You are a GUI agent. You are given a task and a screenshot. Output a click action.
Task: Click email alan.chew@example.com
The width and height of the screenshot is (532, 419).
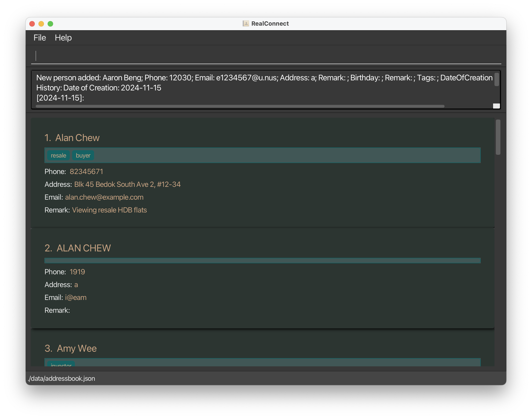click(104, 197)
